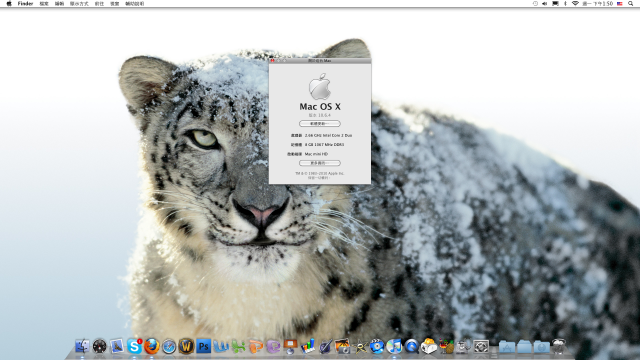This screenshot has width=640, height=360.
Task: Click the menu bar clock
Action: tap(598, 3)
